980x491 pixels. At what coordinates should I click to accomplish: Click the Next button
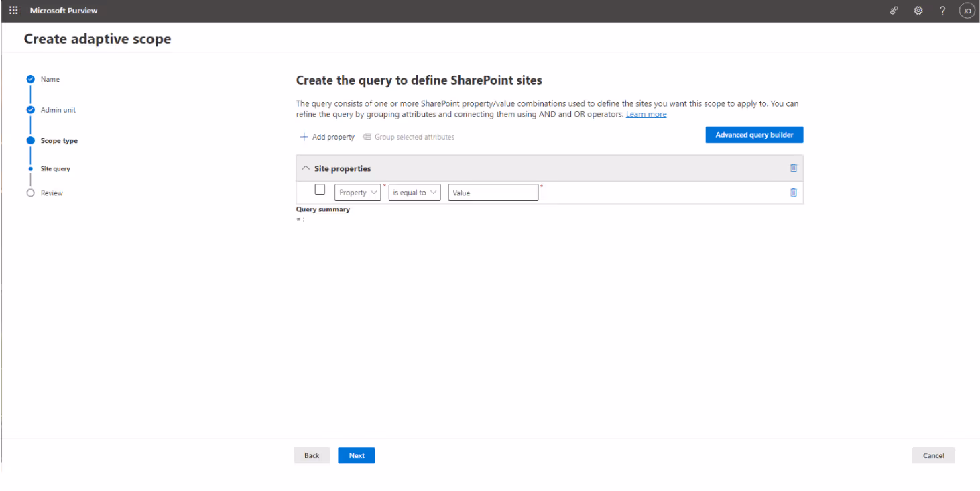click(357, 455)
